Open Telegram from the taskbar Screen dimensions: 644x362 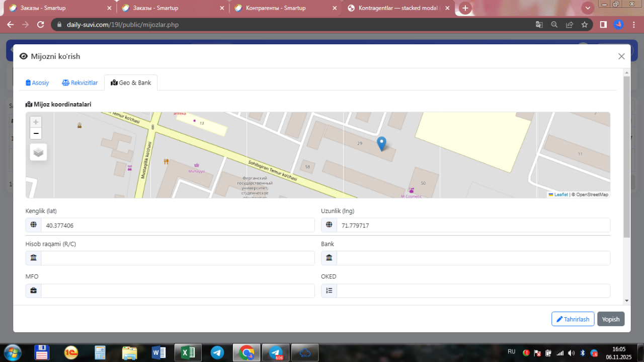217,352
